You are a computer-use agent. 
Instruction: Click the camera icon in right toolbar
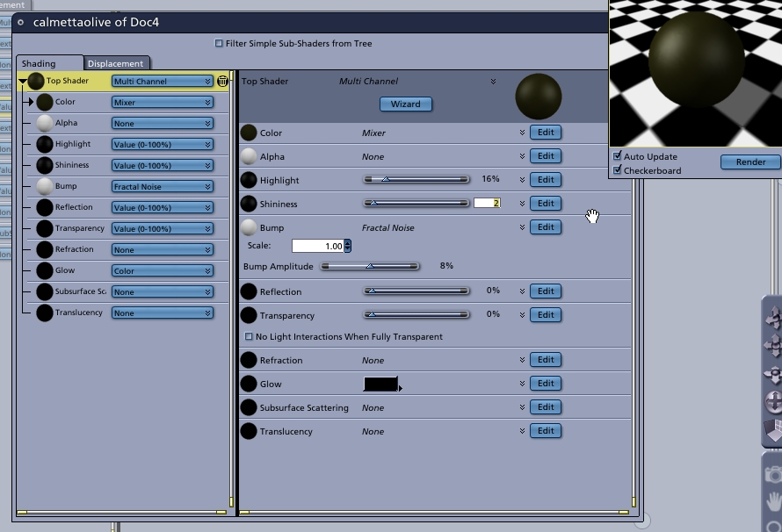[x=773, y=474]
